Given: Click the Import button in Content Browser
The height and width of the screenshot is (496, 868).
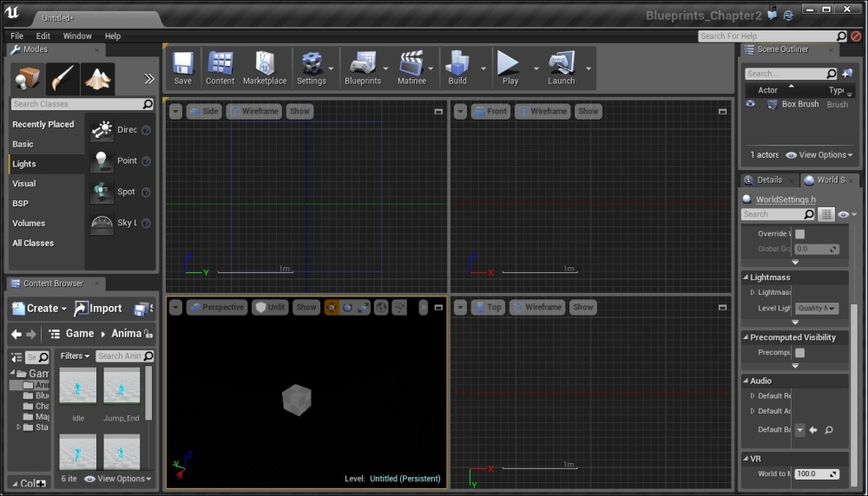Looking at the screenshot, I should tap(98, 308).
